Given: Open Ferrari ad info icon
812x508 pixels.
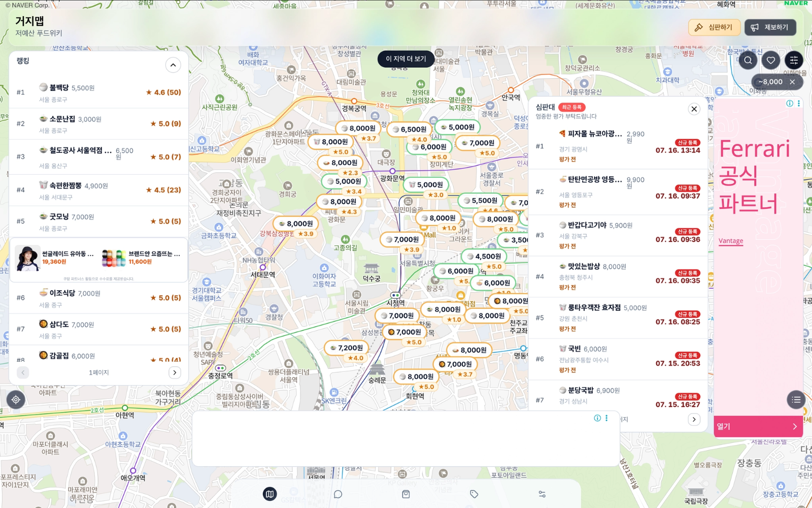Looking at the screenshot, I should (790, 103).
